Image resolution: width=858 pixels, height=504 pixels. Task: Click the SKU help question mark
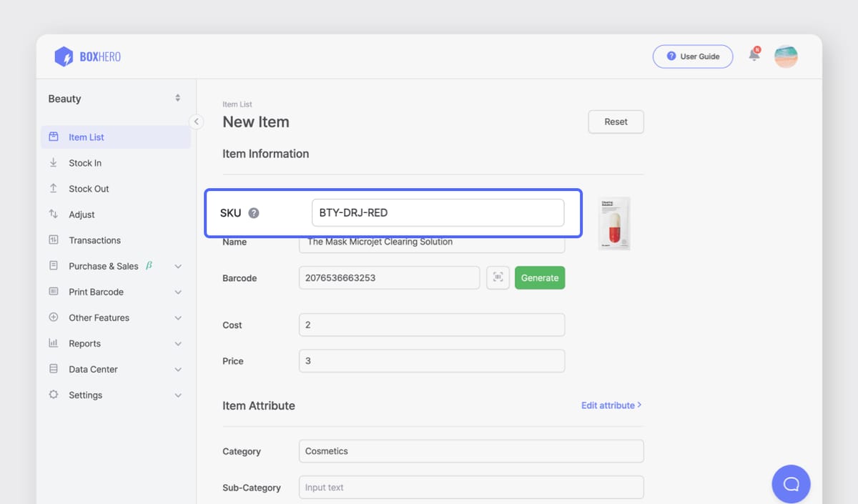pos(255,212)
